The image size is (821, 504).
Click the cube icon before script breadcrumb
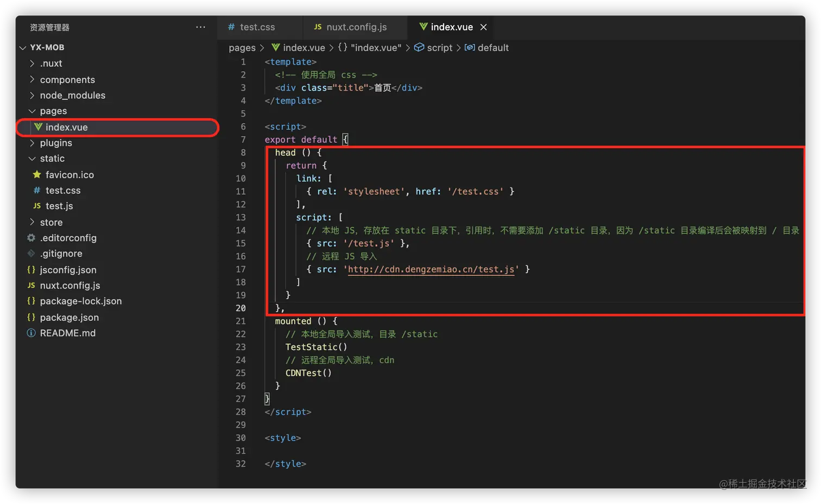419,47
